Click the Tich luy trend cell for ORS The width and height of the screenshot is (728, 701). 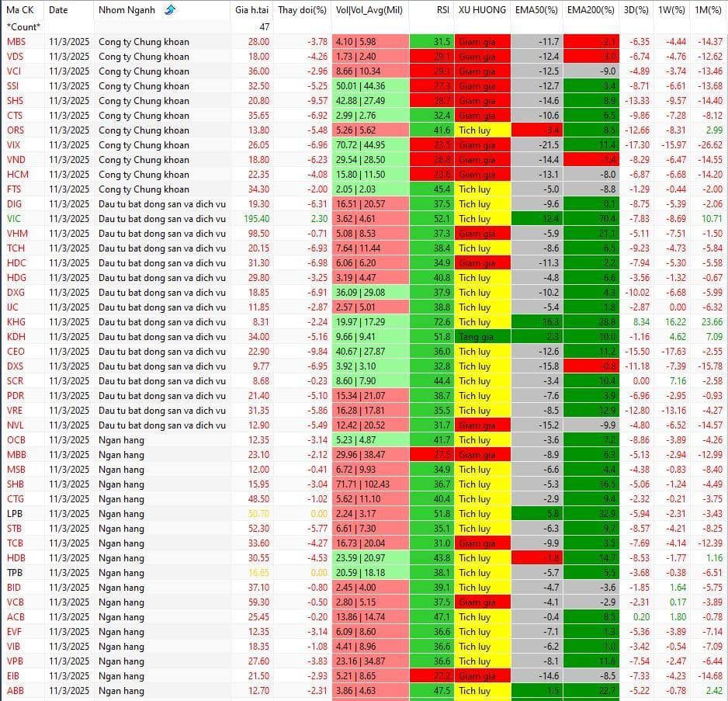pyautogui.click(x=483, y=130)
